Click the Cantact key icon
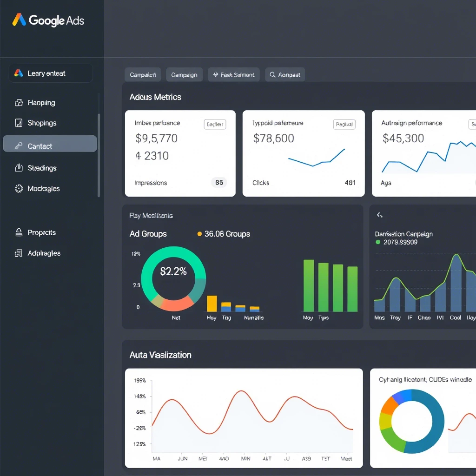The image size is (476, 476). (19, 146)
